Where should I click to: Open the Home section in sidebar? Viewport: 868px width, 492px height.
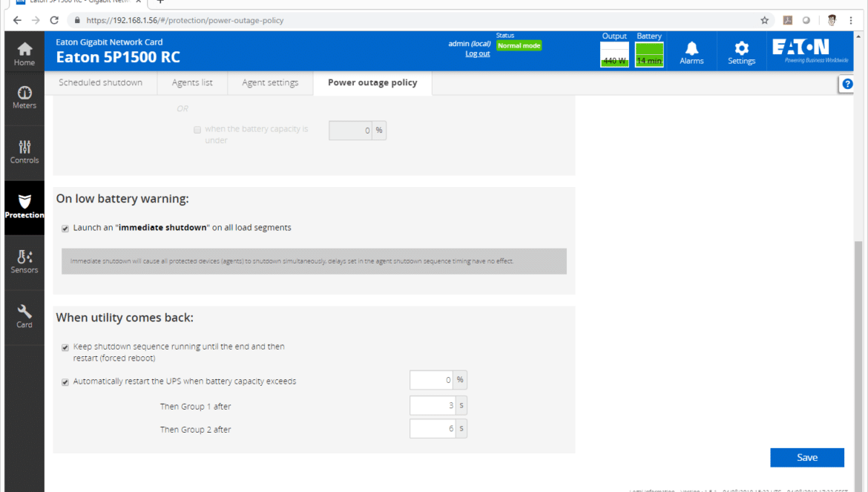point(24,53)
